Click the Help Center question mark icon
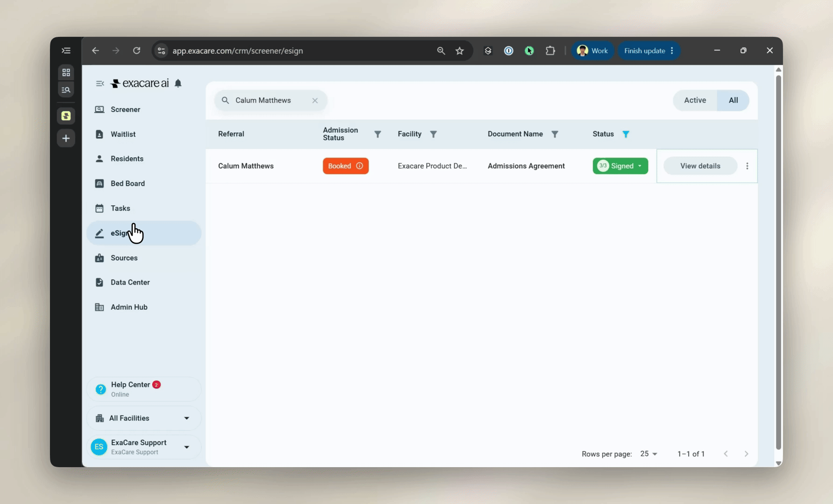833x504 pixels. (101, 389)
